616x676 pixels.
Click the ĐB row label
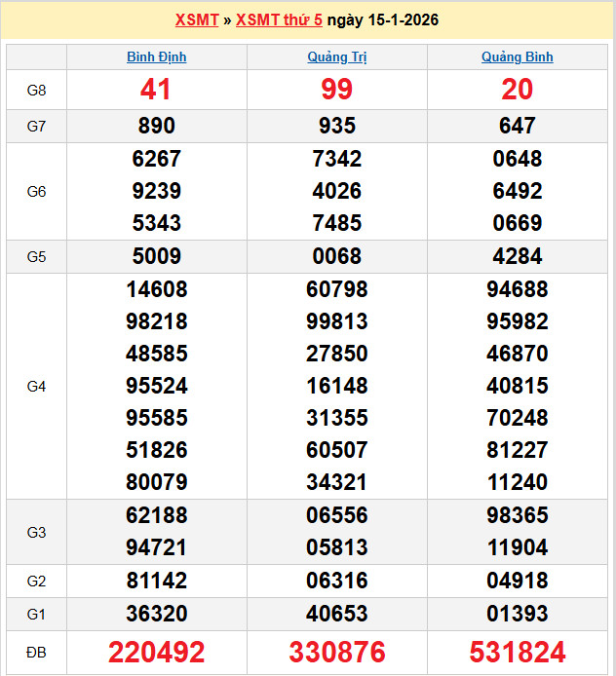click(36, 652)
